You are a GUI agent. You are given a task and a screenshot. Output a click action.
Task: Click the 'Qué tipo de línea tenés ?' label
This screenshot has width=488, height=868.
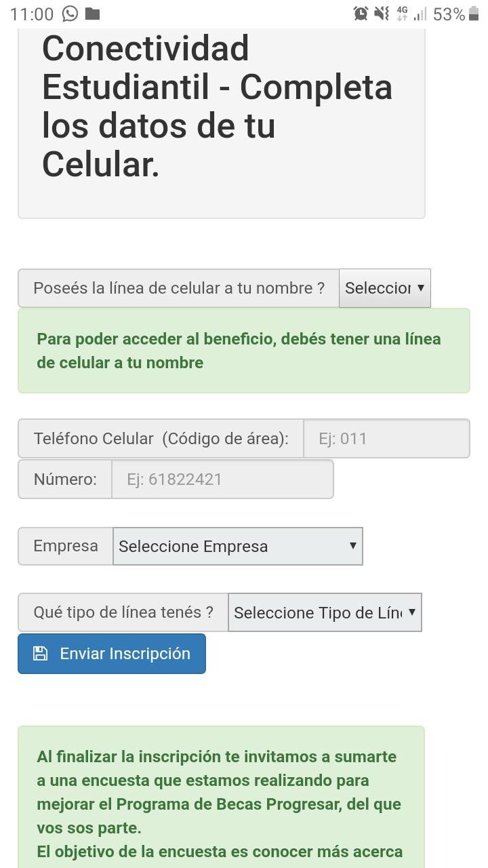[x=123, y=612]
